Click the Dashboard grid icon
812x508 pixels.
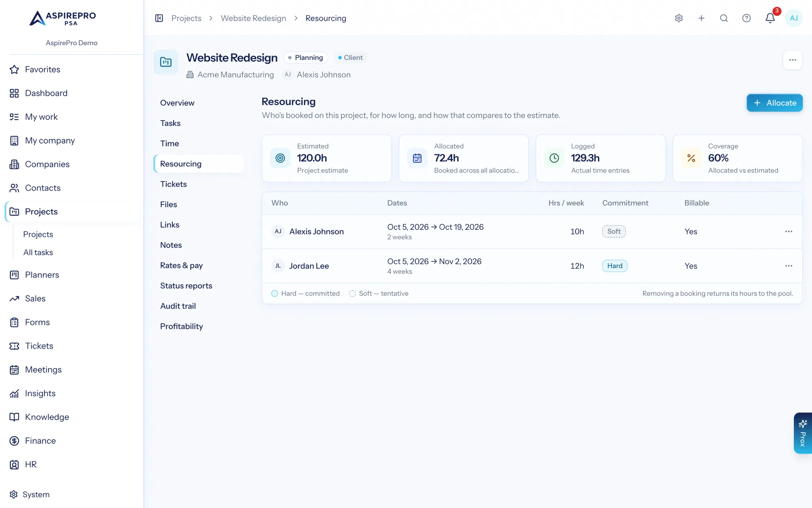[x=14, y=93]
